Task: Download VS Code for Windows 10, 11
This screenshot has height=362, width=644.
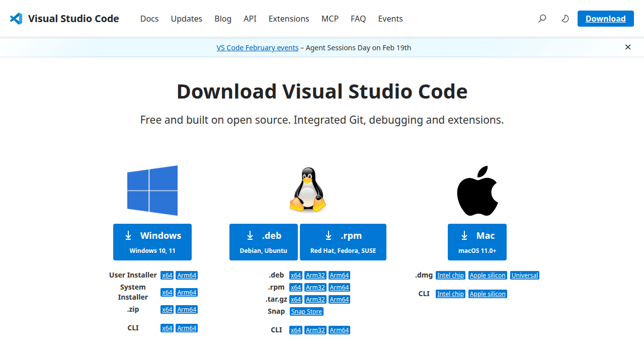Action: (152, 242)
